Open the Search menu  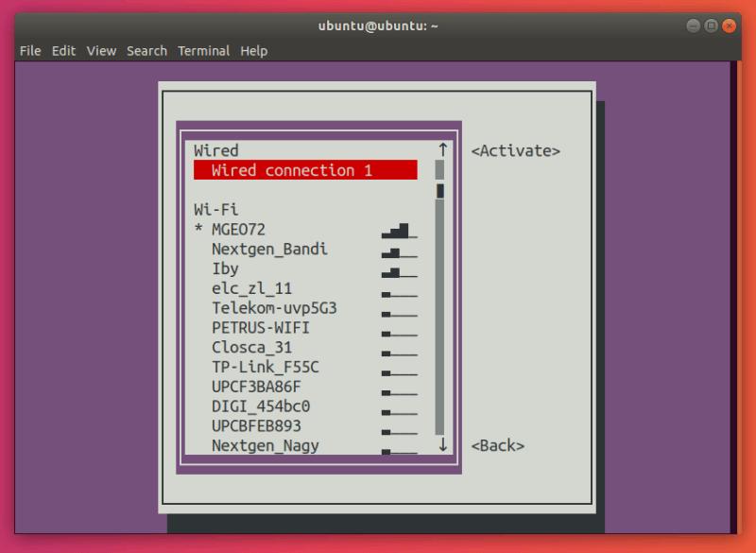coord(146,51)
